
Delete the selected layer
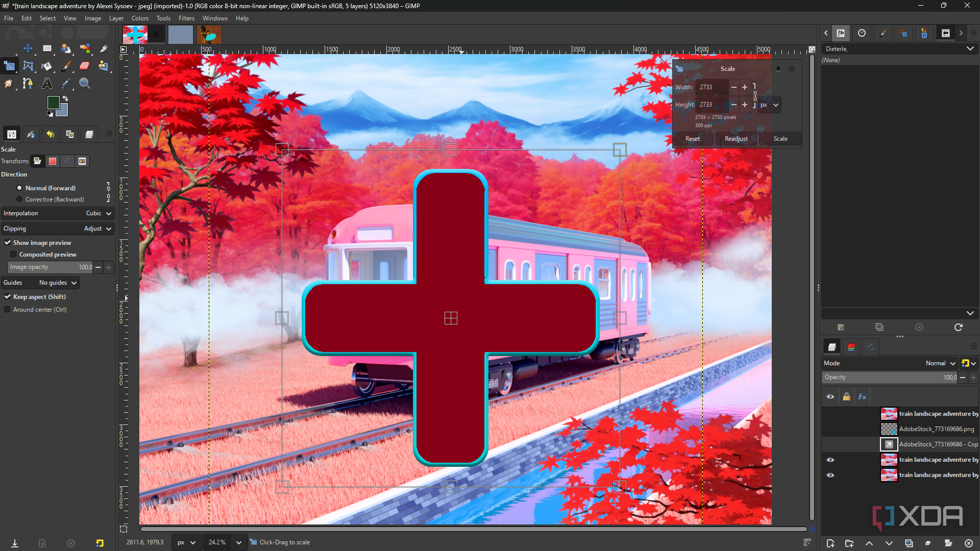[x=969, y=543]
